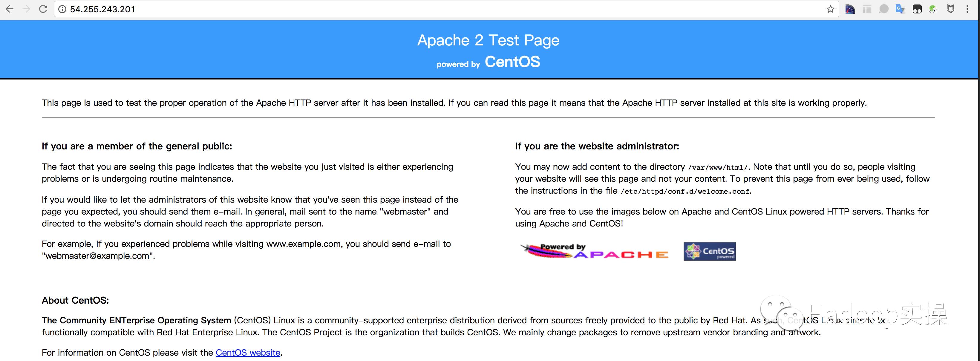Reload the Apache test page
This screenshot has width=980, height=361.
(43, 9)
